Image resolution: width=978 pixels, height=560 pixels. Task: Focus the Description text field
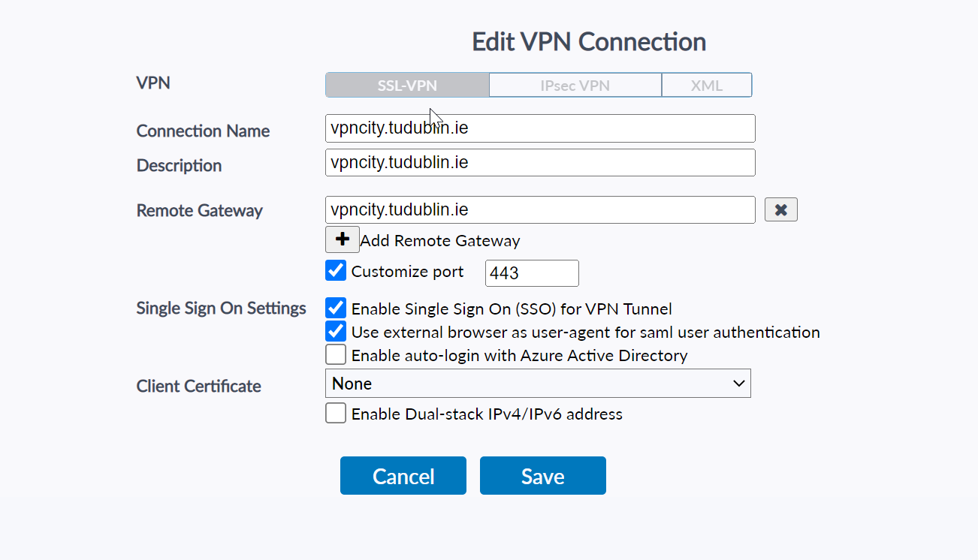[x=539, y=163]
